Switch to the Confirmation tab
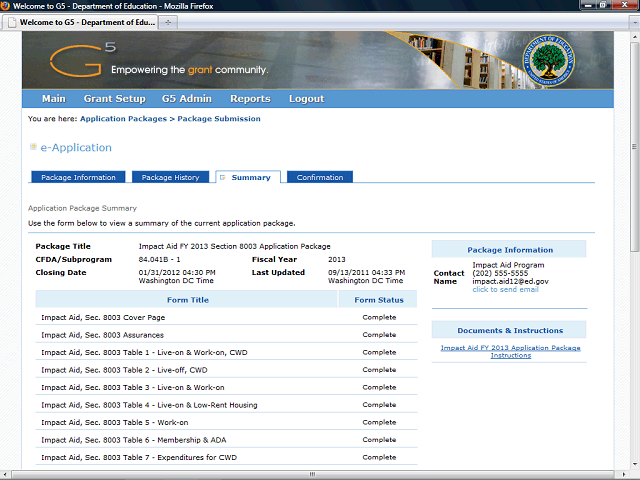Viewport: 640px width, 480px height. point(319,178)
